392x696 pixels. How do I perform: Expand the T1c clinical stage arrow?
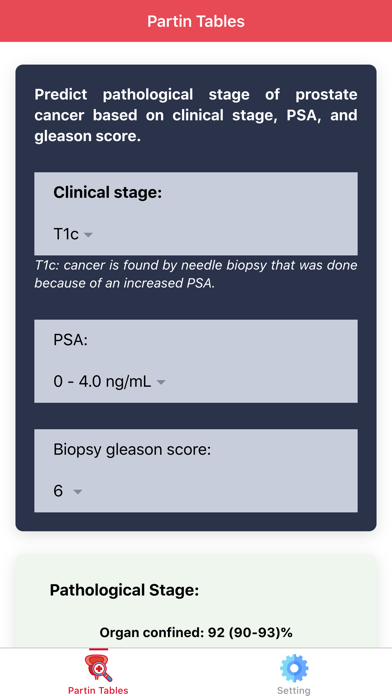(x=88, y=235)
